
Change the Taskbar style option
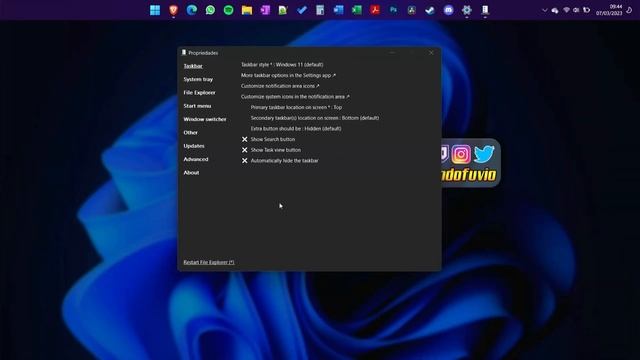tap(282, 64)
